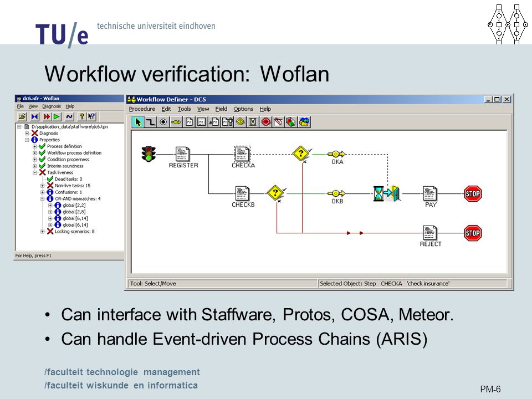Click the 'Selected Object: Step CHECKA' status text

384,283
